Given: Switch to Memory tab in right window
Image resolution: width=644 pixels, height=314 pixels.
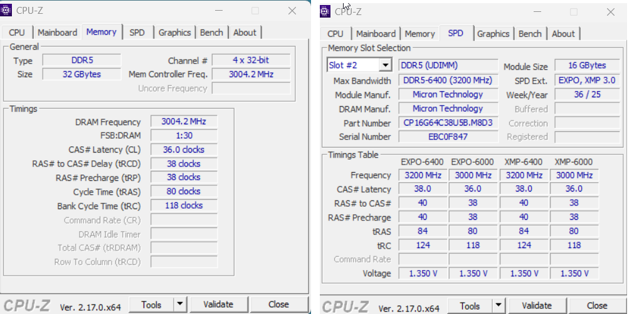Looking at the screenshot, I should pos(420,34).
